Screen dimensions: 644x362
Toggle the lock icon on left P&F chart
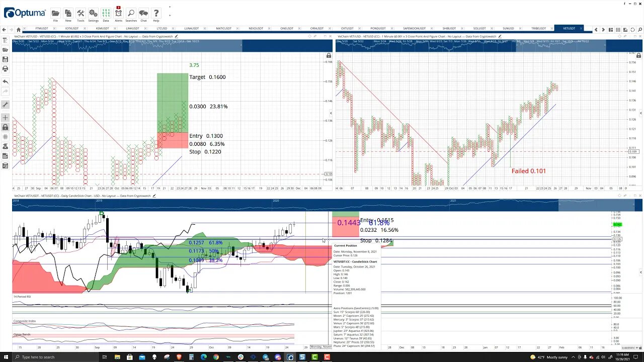click(329, 55)
